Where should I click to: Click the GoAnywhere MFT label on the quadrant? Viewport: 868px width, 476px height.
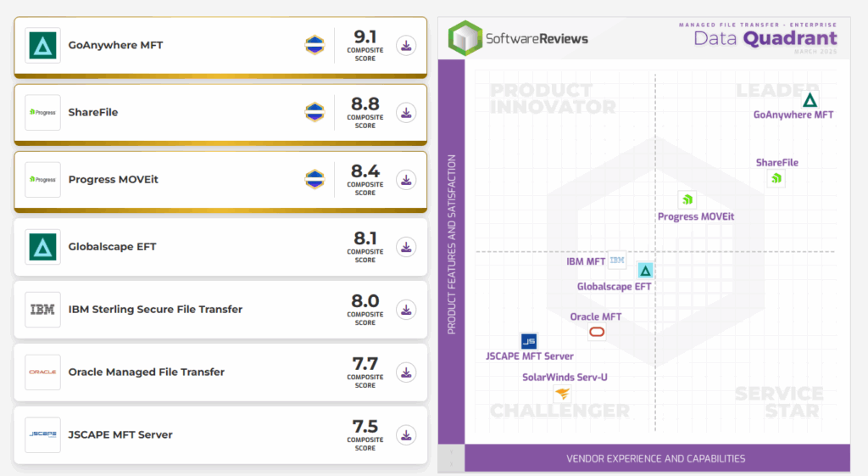coord(793,115)
